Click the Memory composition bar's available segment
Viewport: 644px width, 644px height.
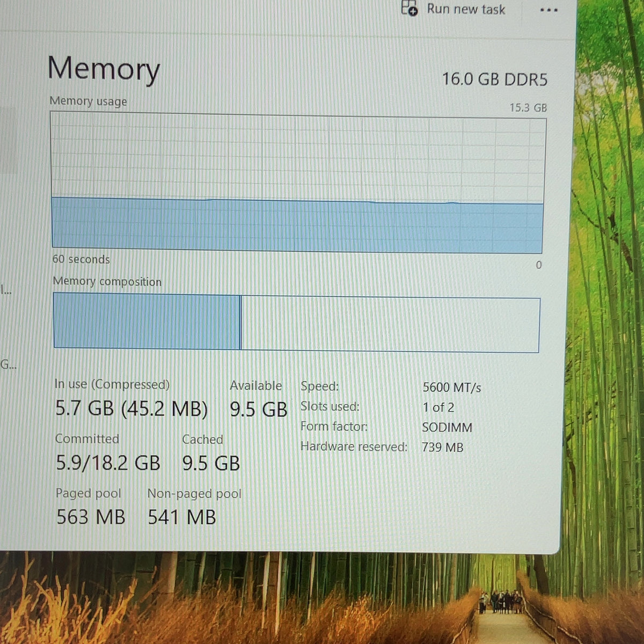click(x=390, y=324)
